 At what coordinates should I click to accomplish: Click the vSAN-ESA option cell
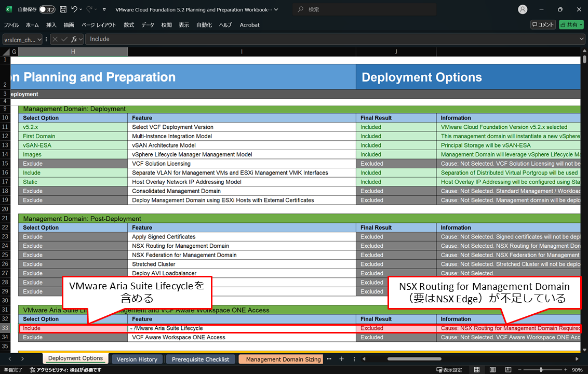click(x=73, y=145)
